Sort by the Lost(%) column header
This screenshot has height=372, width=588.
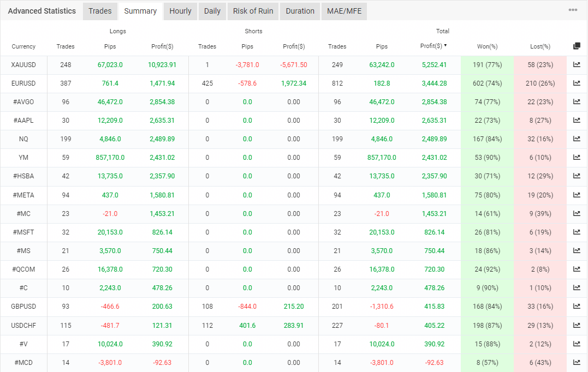540,46
